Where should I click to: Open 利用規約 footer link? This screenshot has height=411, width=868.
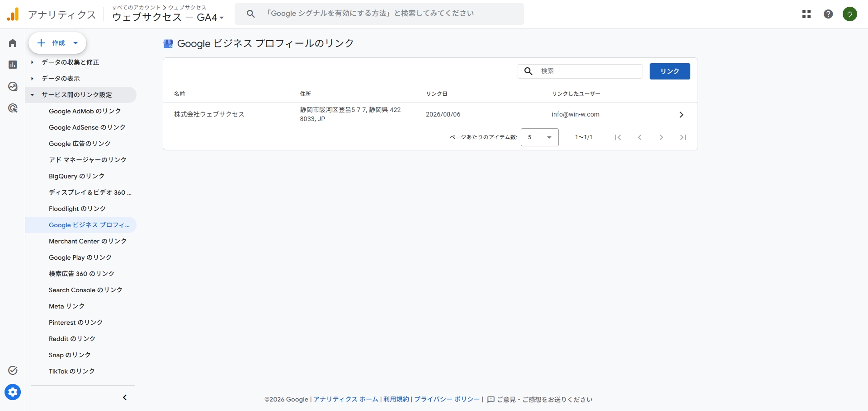[396, 400]
